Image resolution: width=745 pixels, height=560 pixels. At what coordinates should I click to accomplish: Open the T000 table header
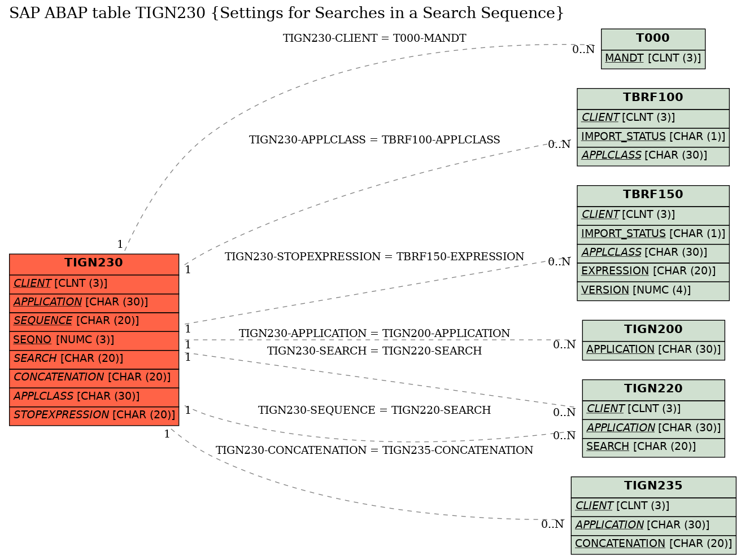(653, 39)
